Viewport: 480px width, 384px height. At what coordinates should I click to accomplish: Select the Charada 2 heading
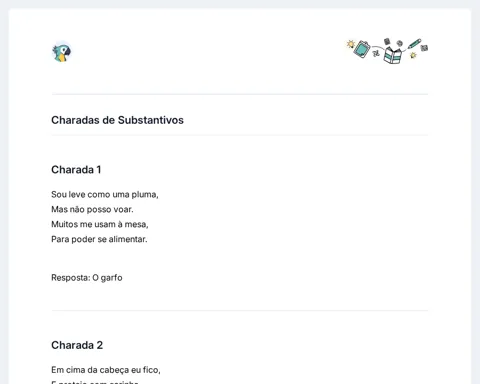[x=77, y=345]
